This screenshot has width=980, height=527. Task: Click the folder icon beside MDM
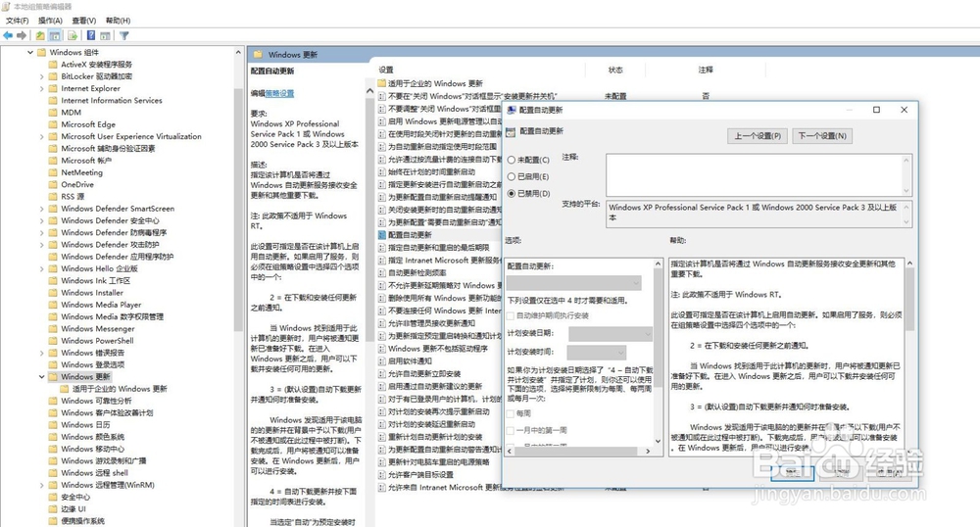[x=54, y=113]
